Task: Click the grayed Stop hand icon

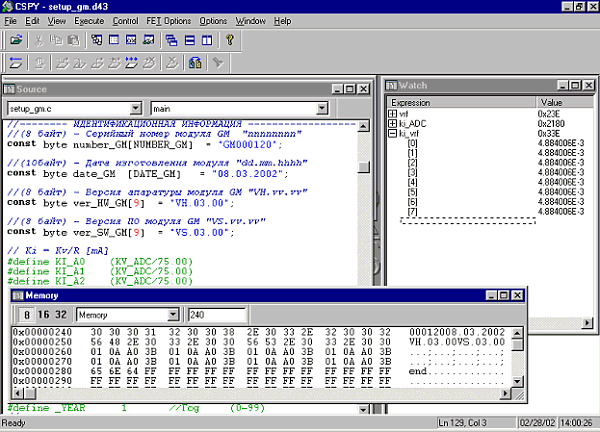Action: pyautogui.click(x=39, y=63)
